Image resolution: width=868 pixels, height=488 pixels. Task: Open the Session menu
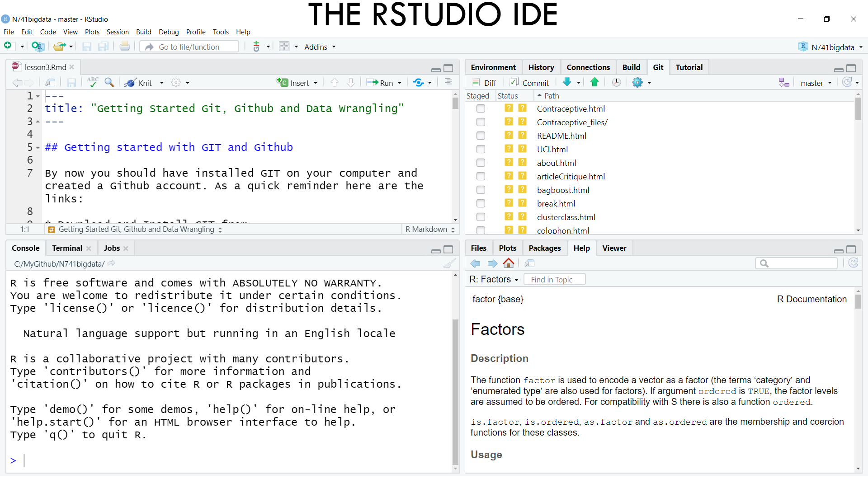click(x=118, y=32)
